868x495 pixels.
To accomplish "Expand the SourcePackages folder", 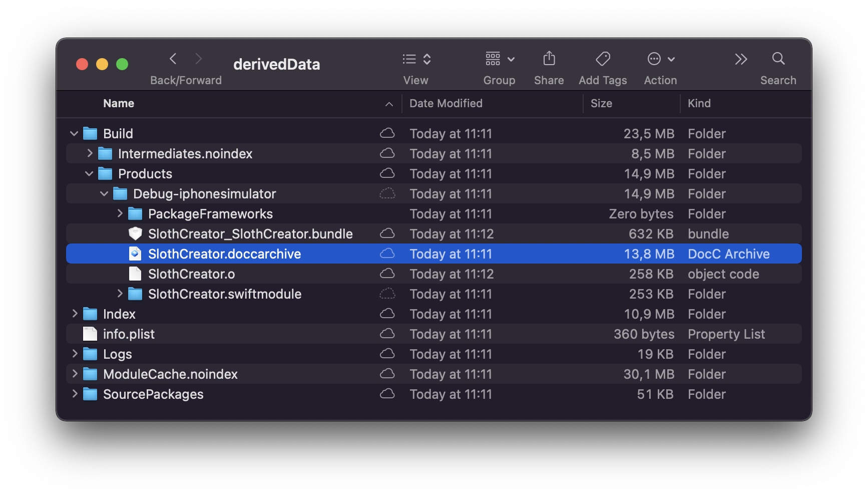I will click(75, 394).
